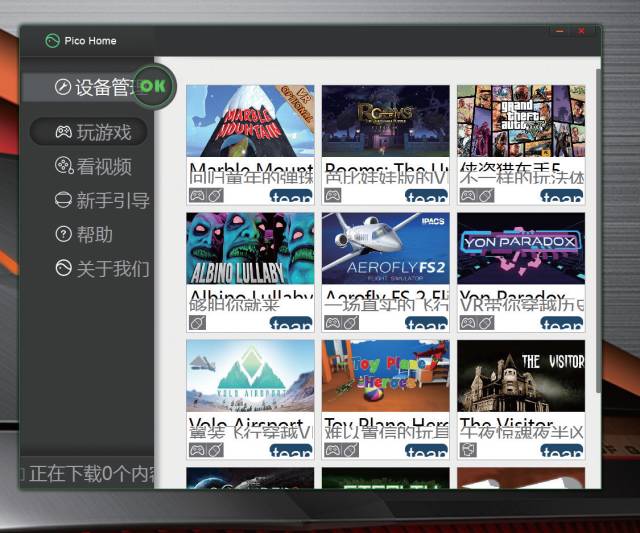Open 关于我们 about us page
Viewport: 640px width, 533px height.
click(x=102, y=269)
